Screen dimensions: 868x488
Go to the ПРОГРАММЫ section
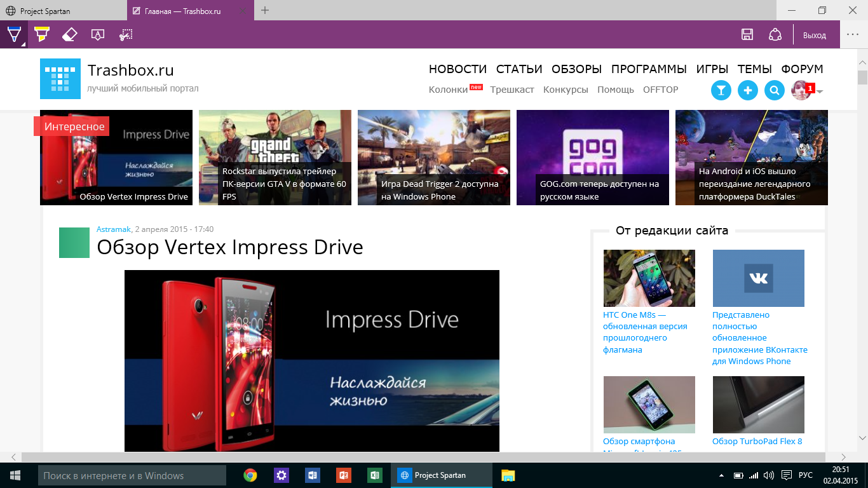click(649, 69)
